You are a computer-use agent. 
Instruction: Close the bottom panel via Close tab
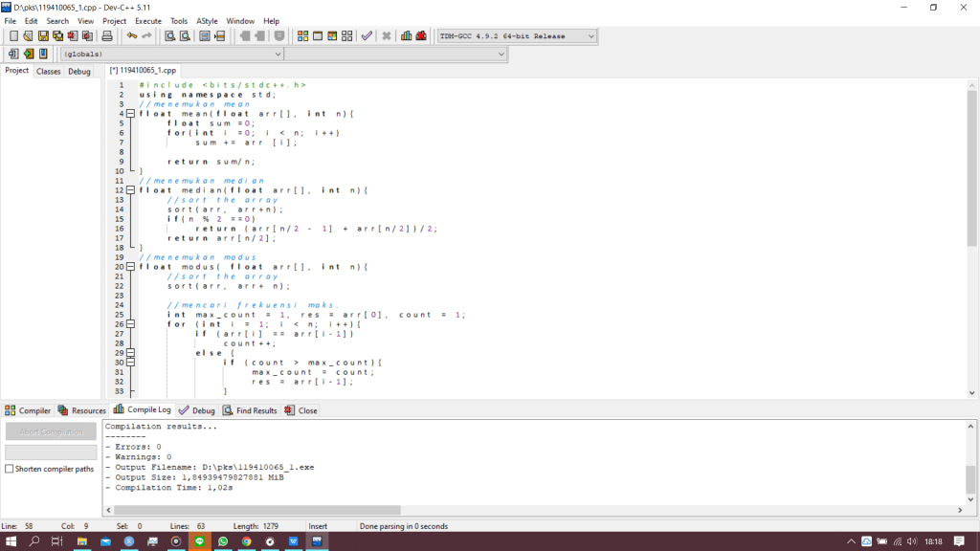point(301,410)
